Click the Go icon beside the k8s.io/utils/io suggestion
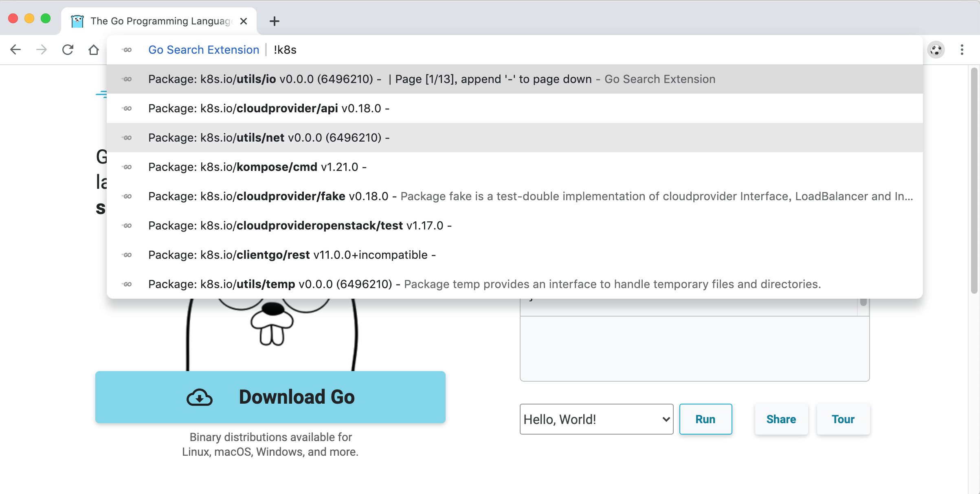Image resolution: width=980 pixels, height=494 pixels. coord(127,79)
